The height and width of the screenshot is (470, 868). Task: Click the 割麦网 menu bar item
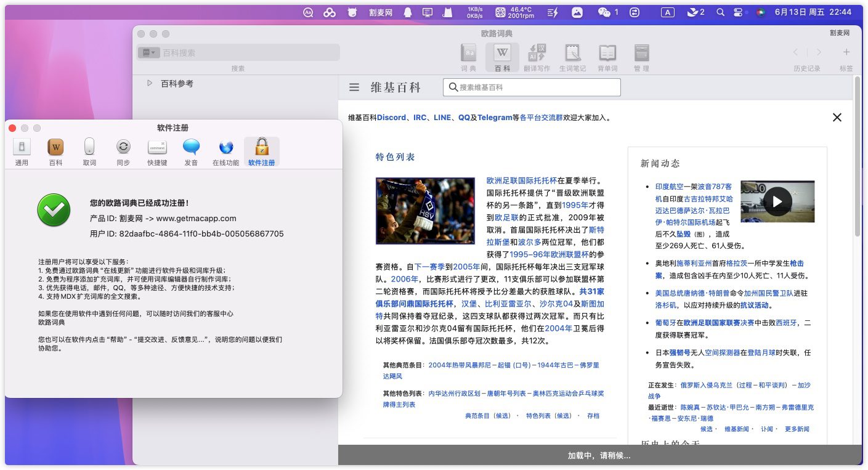(381, 12)
